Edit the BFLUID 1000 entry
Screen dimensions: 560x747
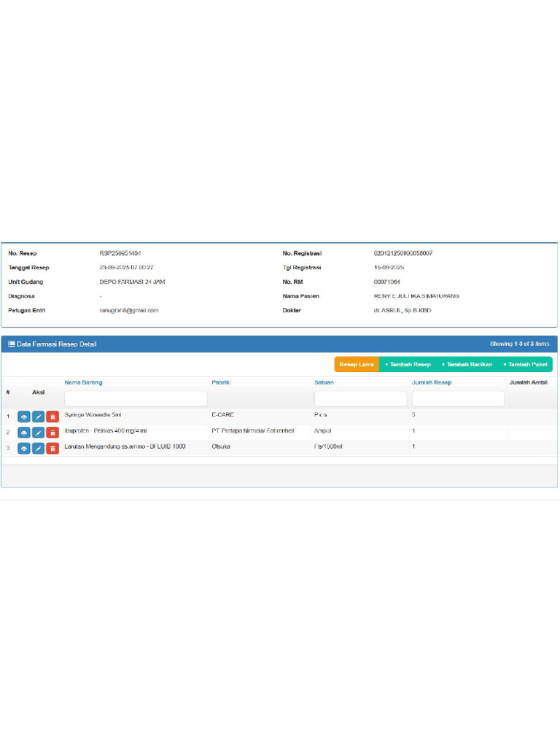pos(38,449)
